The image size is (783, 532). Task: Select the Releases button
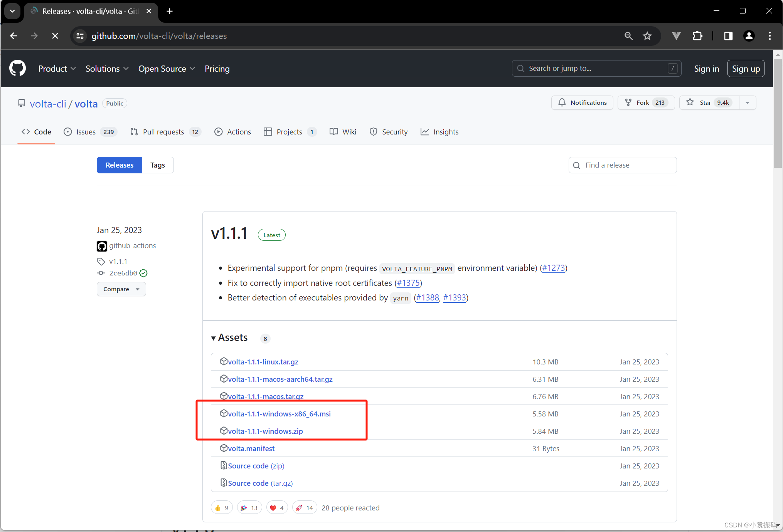point(120,165)
